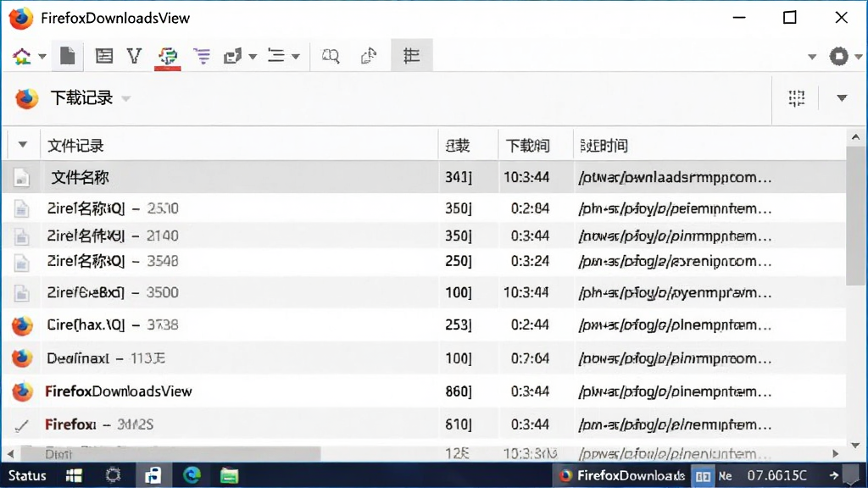The height and width of the screenshot is (488, 868).
Task: Expand the list lines dropdown arrow
Action: [x=296, y=57]
